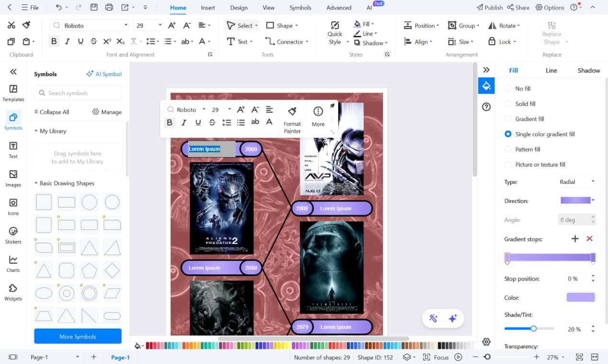Open Quick Style gallery

[335, 33]
